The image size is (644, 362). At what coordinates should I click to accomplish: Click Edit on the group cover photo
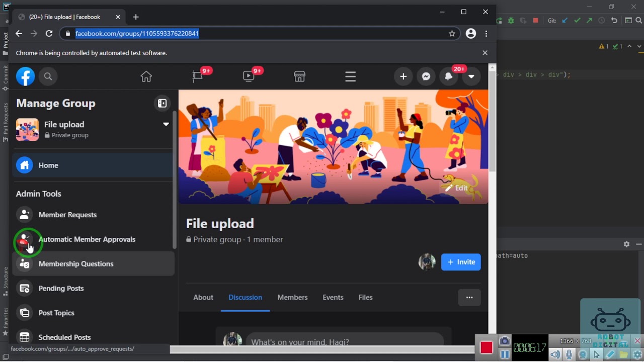(x=456, y=188)
